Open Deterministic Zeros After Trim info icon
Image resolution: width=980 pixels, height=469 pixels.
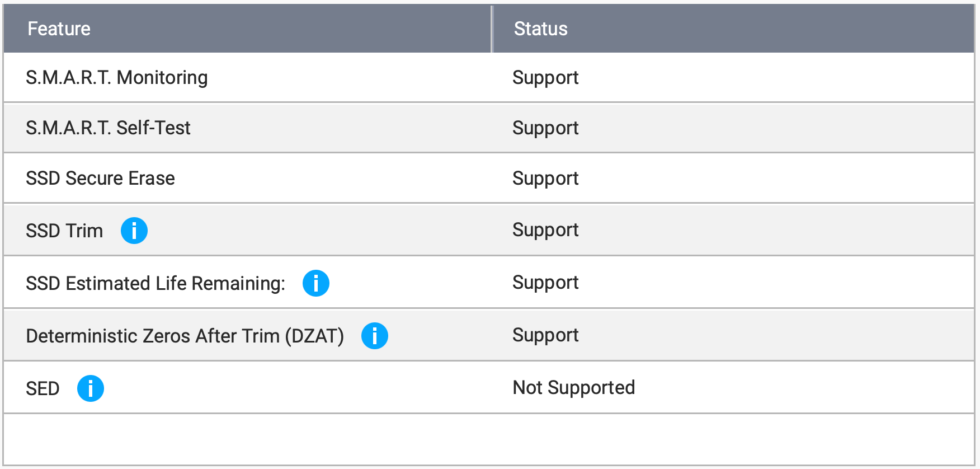375,336
